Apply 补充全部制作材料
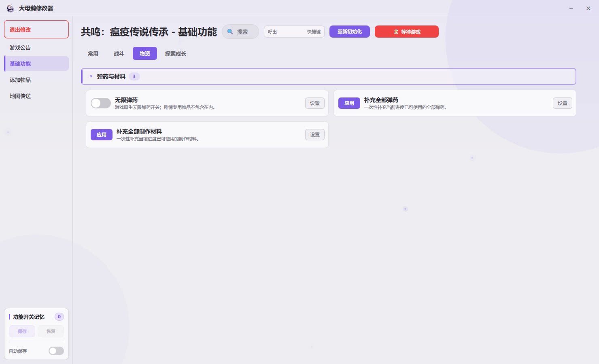This screenshot has height=364, width=599. click(x=102, y=135)
